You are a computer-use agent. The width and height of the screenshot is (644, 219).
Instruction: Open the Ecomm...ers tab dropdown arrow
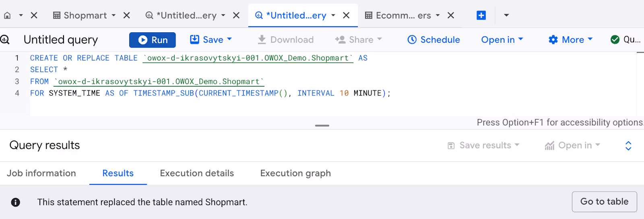click(438, 15)
